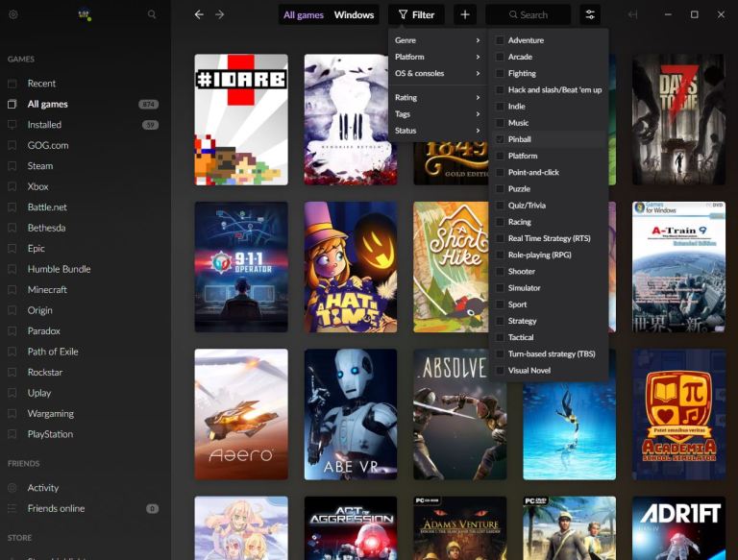The height and width of the screenshot is (560, 738).
Task: Click the plus add-game icon
Action: pos(465,14)
